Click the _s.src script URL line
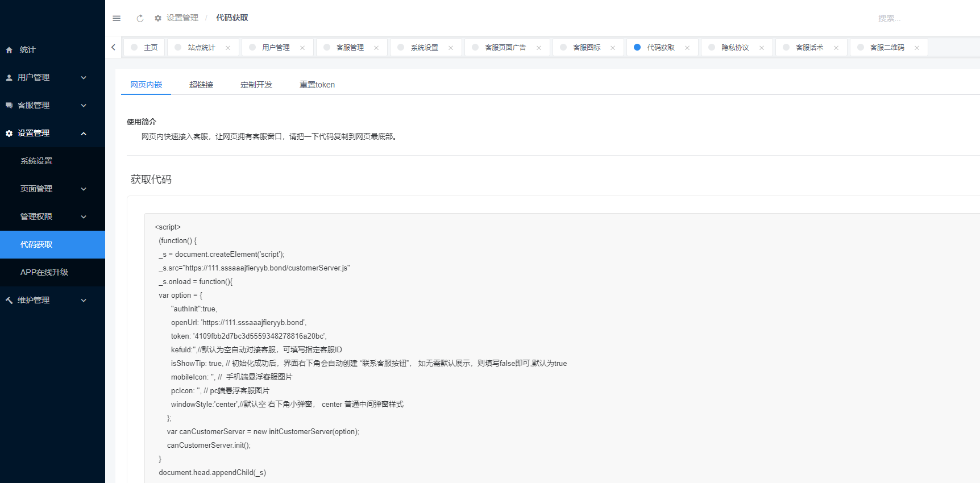Viewport: 980px width, 483px height. pyautogui.click(x=254, y=268)
